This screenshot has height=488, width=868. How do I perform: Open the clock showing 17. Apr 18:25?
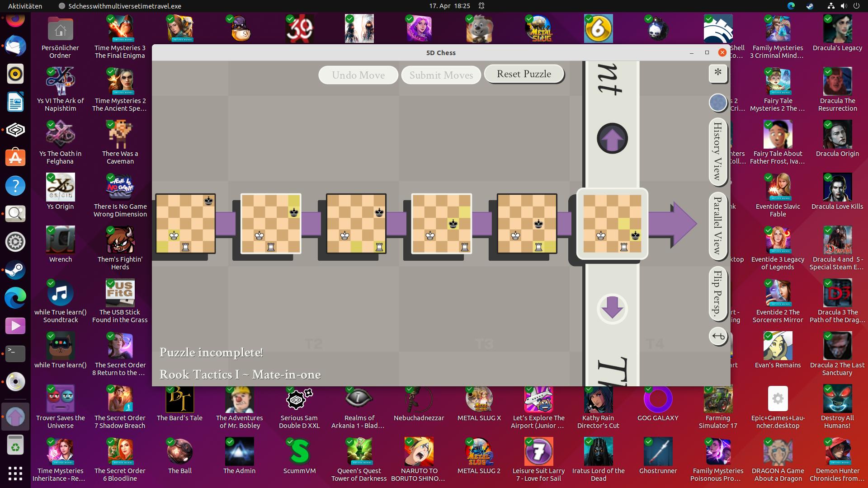(449, 6)
